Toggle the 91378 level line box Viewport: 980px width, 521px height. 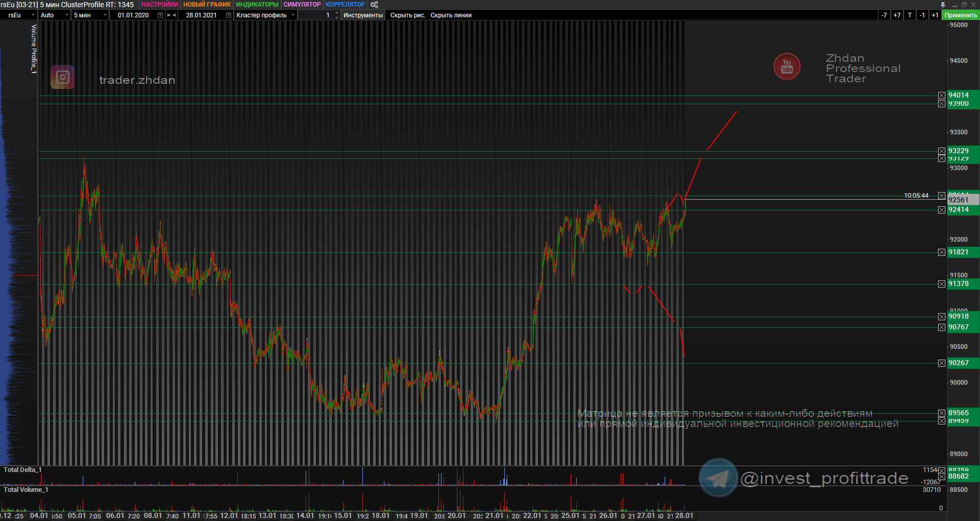coord(941,284)
